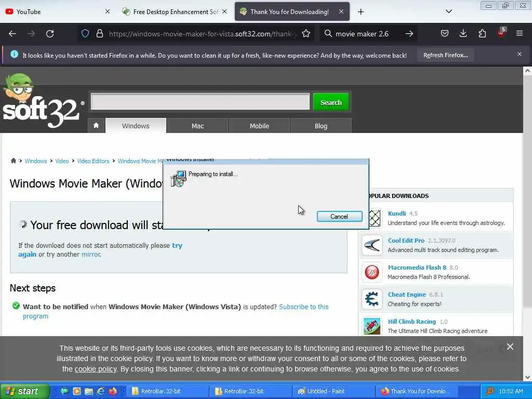
Task: Click the green Search button
Action: [331, 102]
